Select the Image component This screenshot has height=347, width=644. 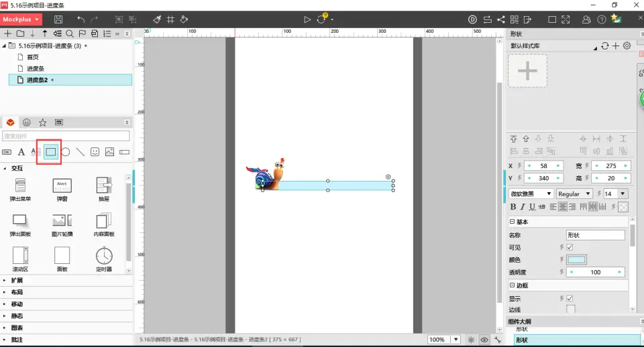click(x=109, y=152)
